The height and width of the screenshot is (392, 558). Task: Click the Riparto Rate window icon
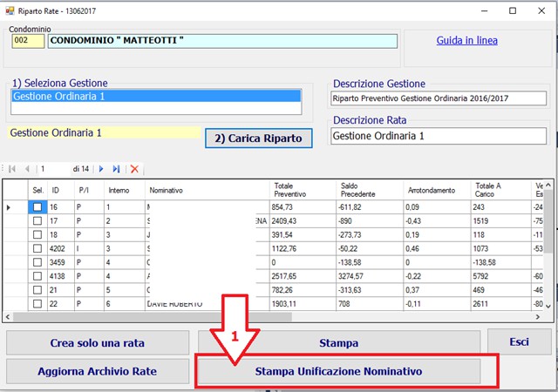10,10
